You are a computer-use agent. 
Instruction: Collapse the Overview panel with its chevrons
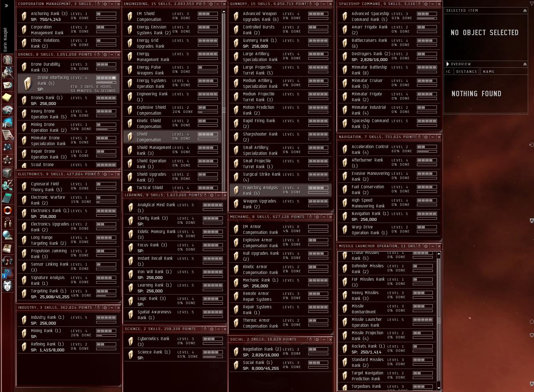[x=525, y=64]
